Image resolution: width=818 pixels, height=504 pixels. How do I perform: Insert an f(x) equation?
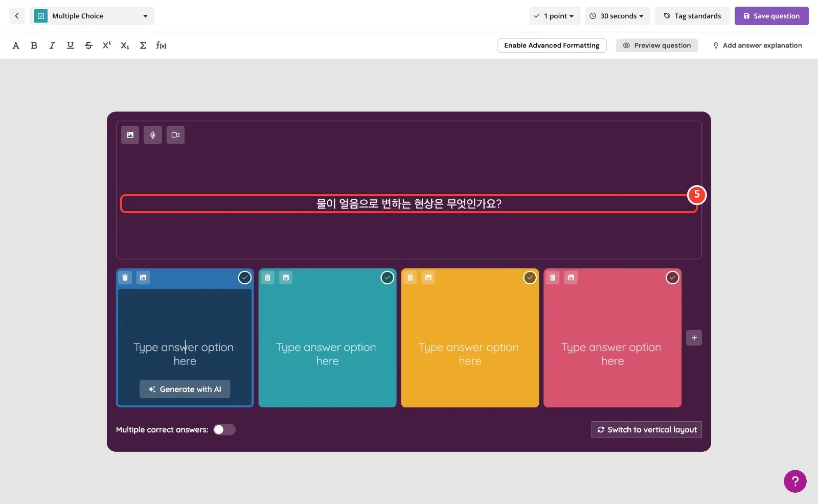162,45
